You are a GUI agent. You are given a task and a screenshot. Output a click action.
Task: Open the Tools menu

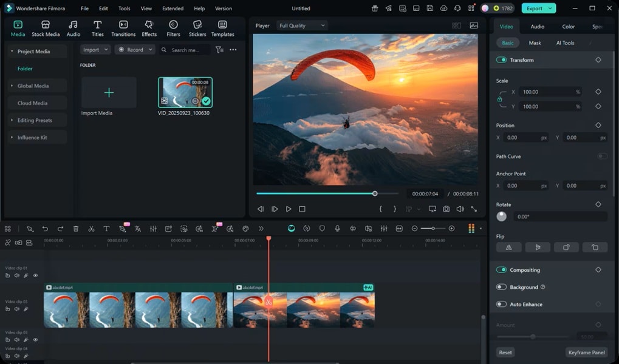(124, 8)
